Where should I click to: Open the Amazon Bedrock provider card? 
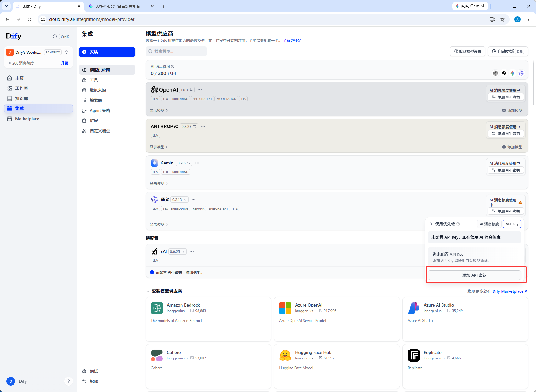coord(208,319)
